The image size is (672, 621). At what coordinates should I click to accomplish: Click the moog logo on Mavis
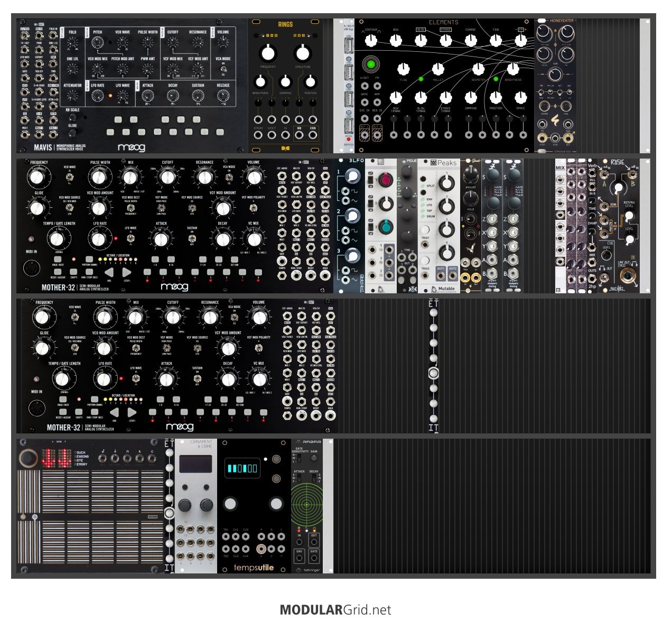tap(131, 147)
